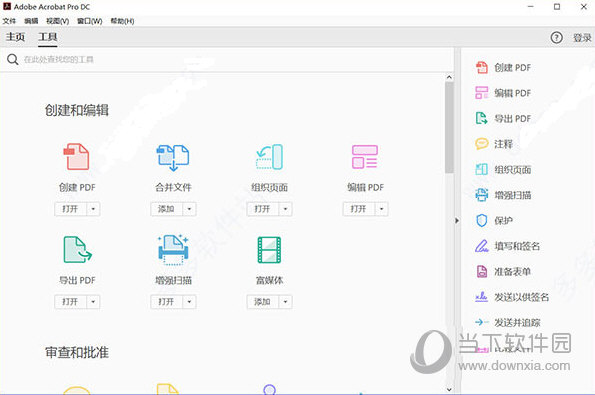Click 打开 button under 编辑 PDF
595x395 pixels.
(x=359, y=209)
